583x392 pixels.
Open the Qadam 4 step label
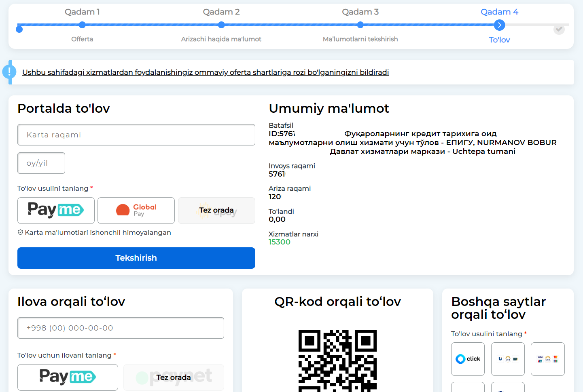(x=499, y=12)
